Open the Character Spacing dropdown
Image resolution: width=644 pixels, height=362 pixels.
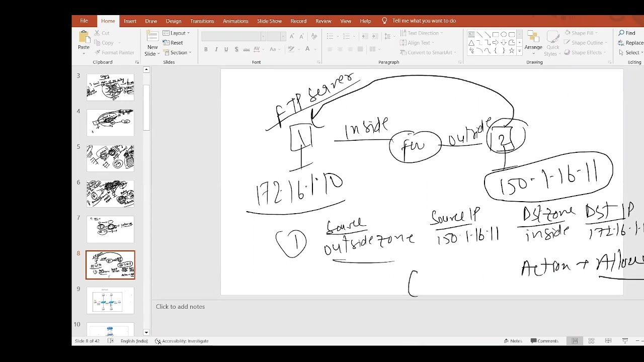(259, 49)
